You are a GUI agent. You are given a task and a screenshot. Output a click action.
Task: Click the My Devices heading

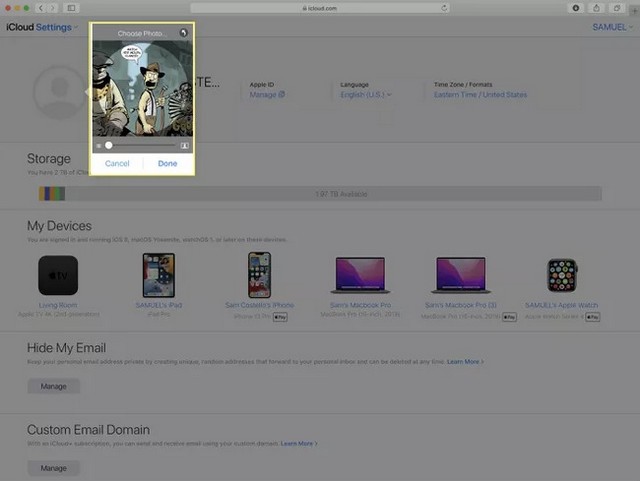(x=59, y=226)
